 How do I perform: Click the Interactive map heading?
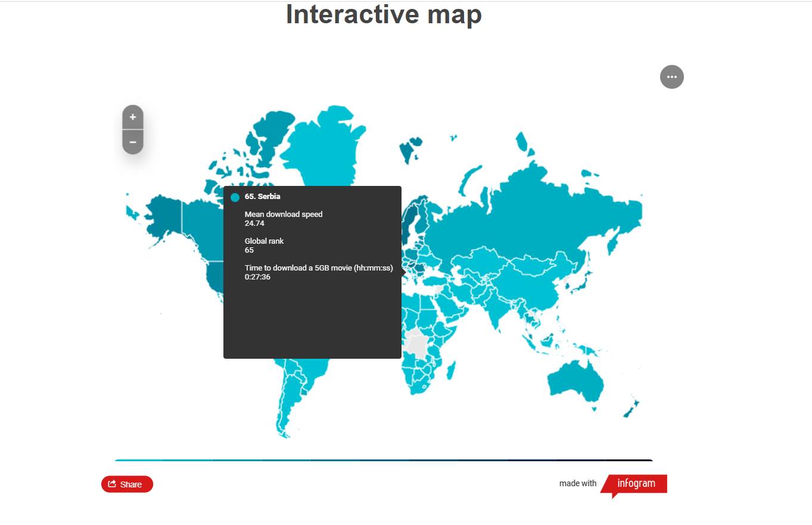coord(384,14)
